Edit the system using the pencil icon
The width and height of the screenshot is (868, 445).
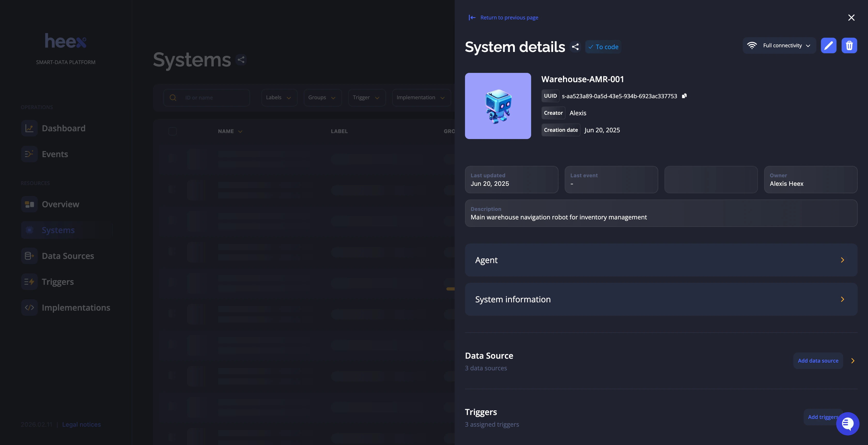pos(828,45)
